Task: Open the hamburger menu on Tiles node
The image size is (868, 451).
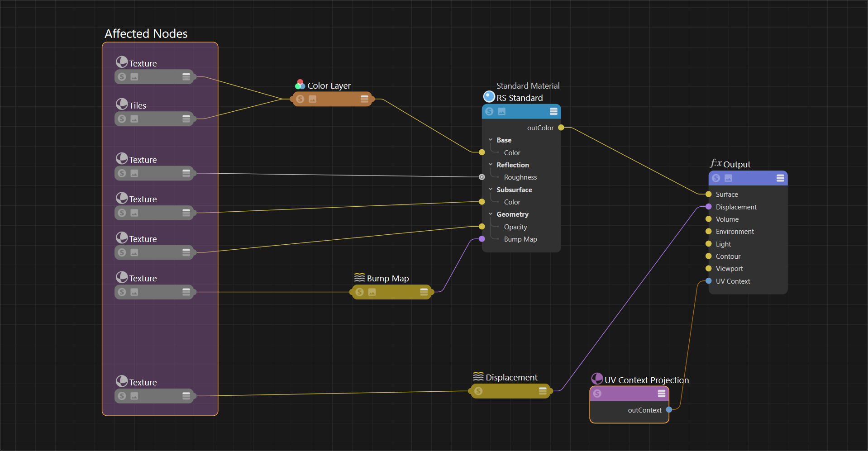Action: (x=186, y=119)
